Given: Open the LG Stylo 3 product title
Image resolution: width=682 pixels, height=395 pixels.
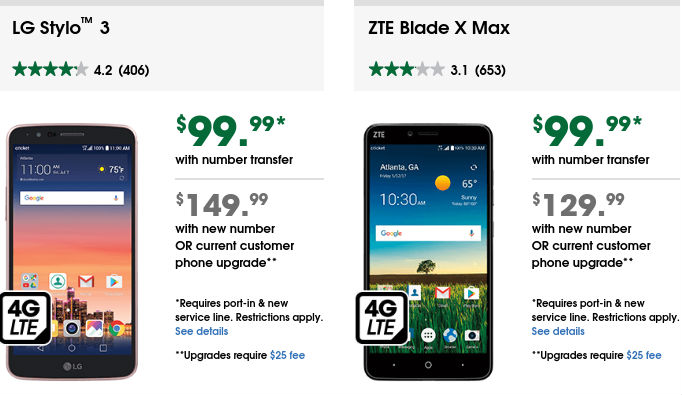Looking at the screenshot, I should 61,28.
